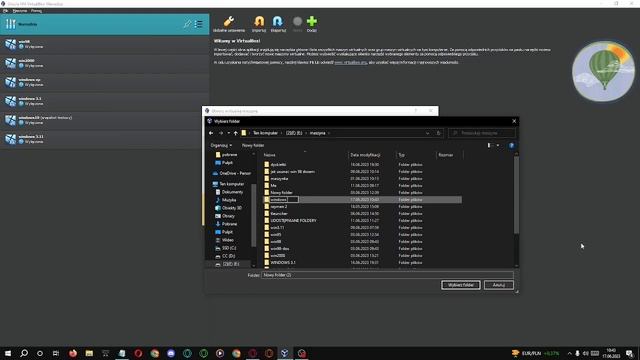Image resolution: width=640 pixels, height=360 pixels.
Task: Click VirtualBox cube icon on taskbar
Action: coord(285,353)
